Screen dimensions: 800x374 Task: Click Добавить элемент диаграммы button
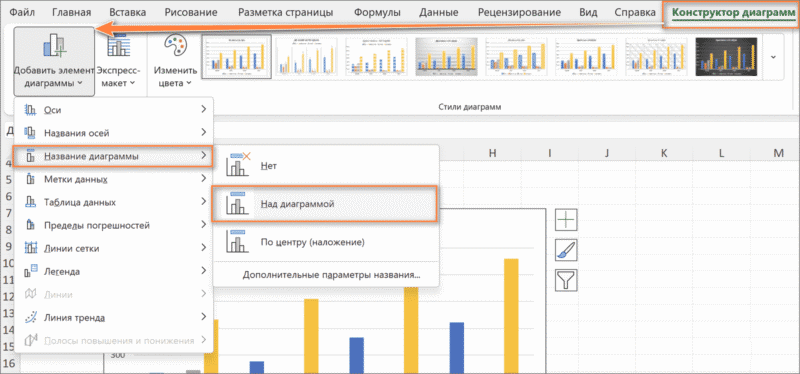coord(54,62)
